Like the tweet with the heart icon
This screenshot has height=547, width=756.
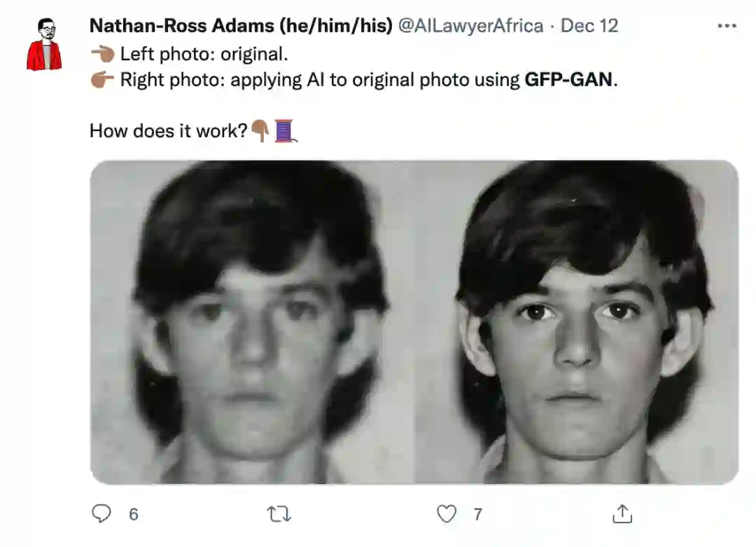point(447,514)
